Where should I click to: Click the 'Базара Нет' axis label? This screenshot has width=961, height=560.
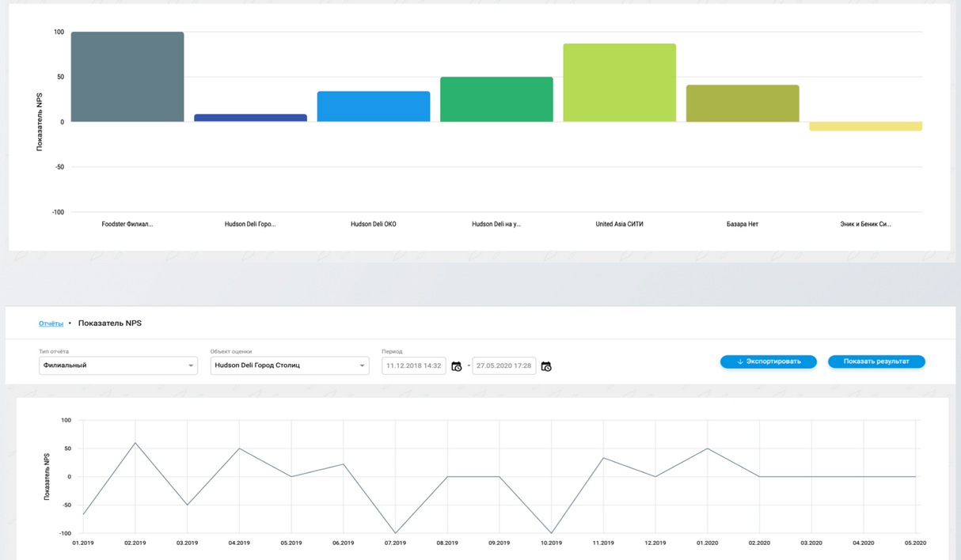(743, 225)
